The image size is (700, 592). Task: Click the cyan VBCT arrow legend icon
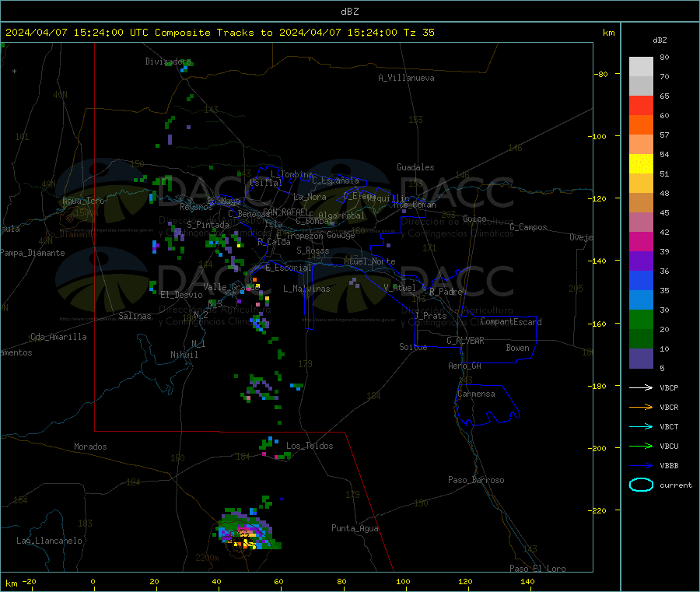click(641, 426)
